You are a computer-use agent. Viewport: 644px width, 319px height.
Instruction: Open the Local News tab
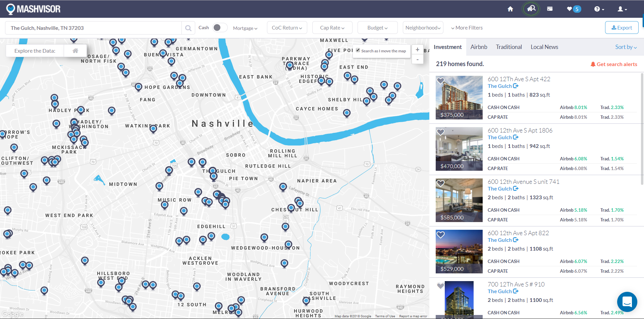tap(544, 47)
